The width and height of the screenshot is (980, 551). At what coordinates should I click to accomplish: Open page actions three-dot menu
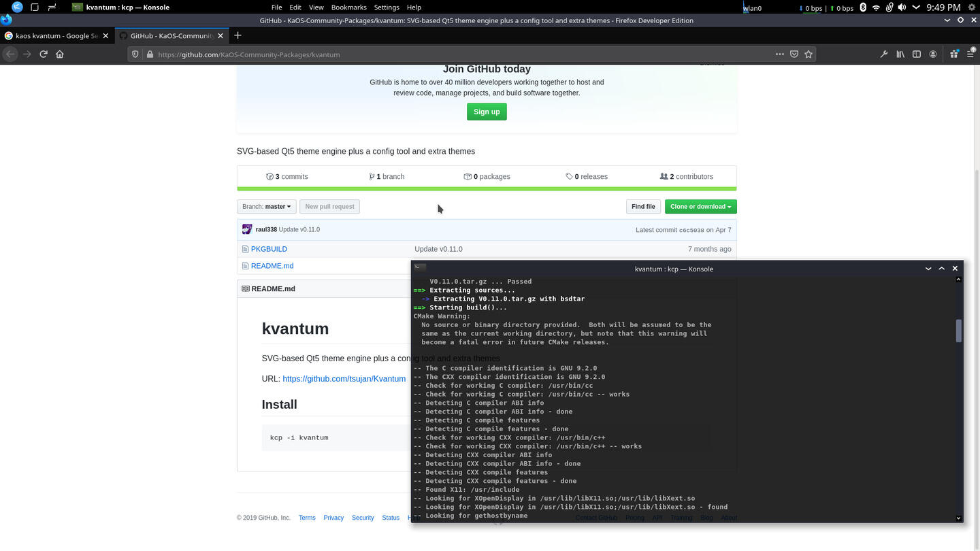pyautogui.click(x=779, y=54)
